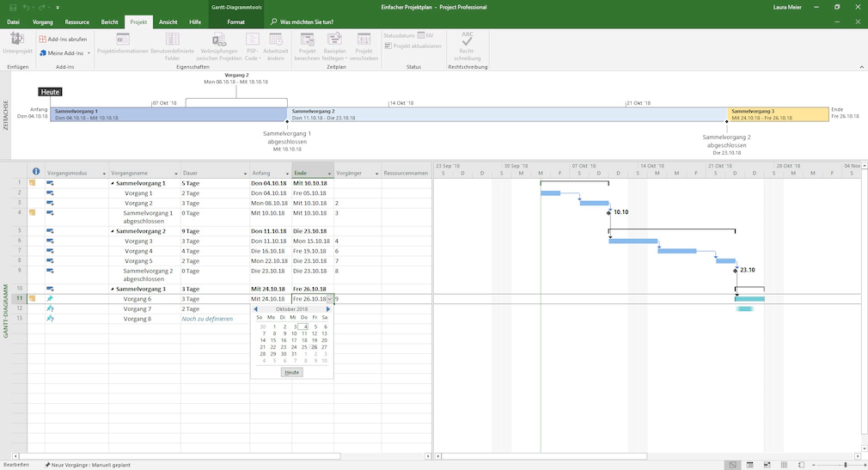
Task: Click the info indicator column header icon
Action: click(36, 172)
